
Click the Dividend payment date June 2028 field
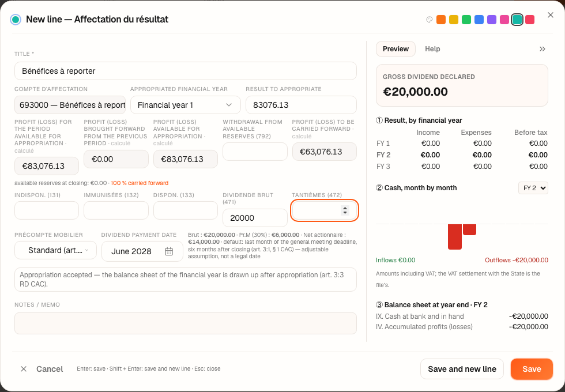[x=142, y=251]
